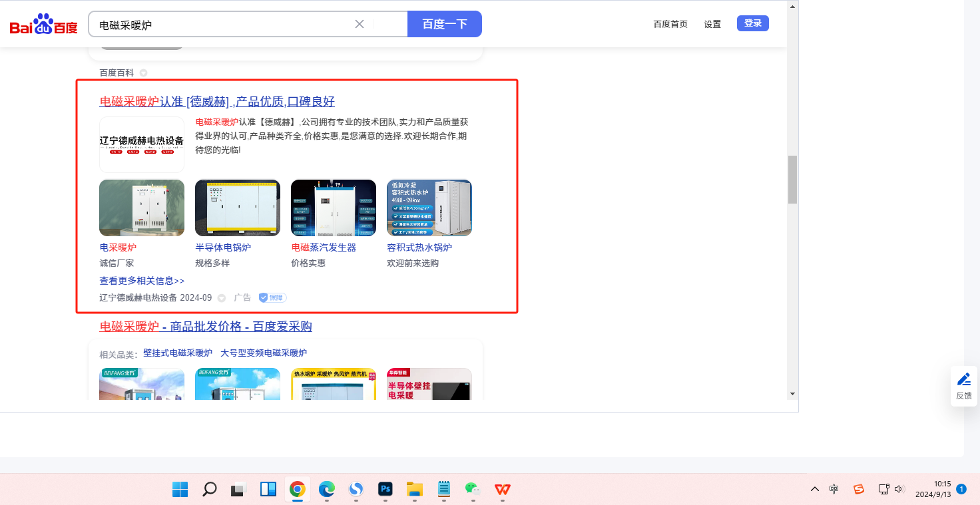The width and height of the screenshot is (980, 505).
Task: Select the 大号型变频电磁采暖炉 category
Action: point(264,353)
